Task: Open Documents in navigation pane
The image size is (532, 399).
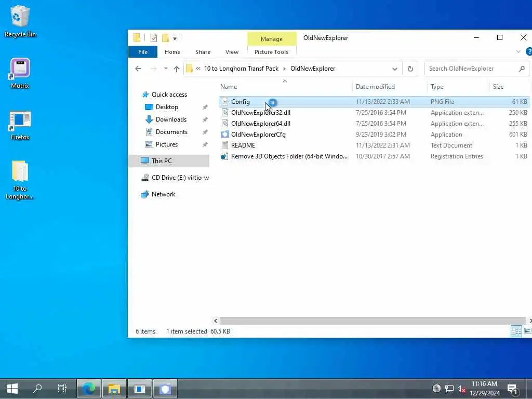Action: point(171,132)
